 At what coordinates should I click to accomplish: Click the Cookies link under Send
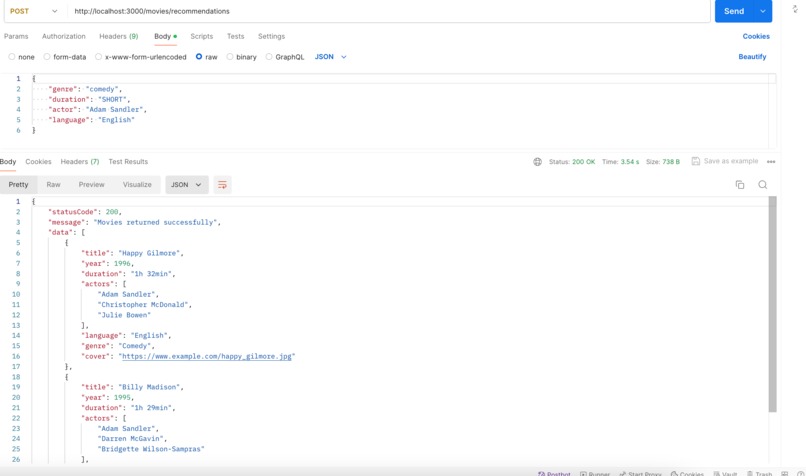click(756, 36)
